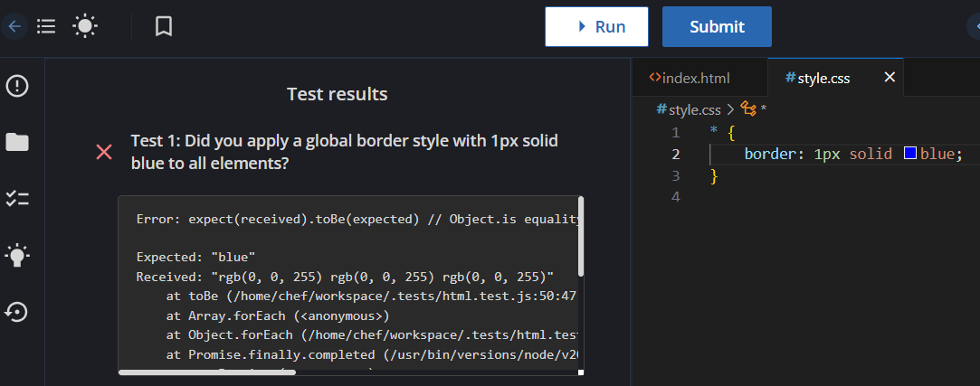Go back using the arrow icon
The image size is (980, 386).
coord(14,26)
